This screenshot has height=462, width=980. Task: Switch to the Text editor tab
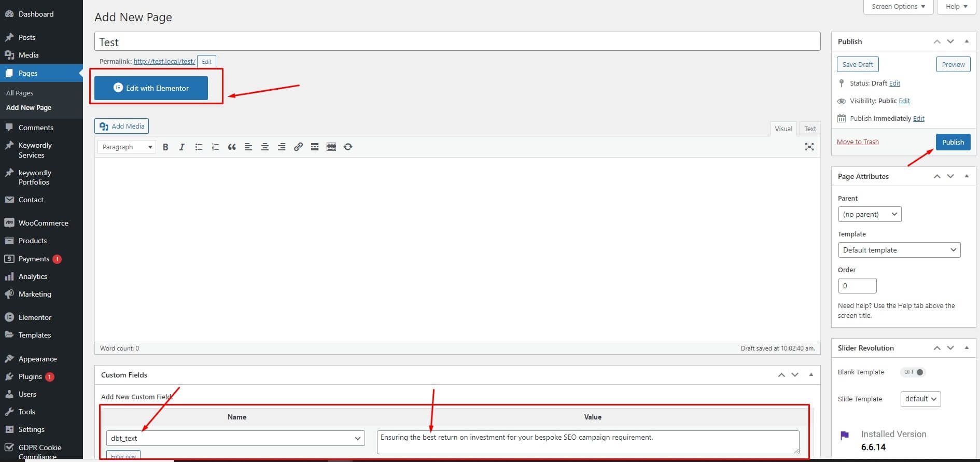click(810, 129)
